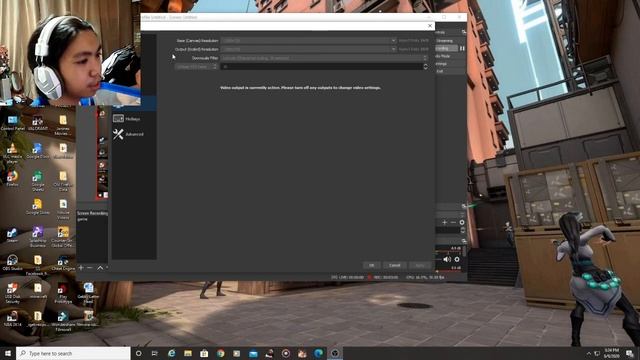640x360 pixels.
Task: Open Internet Explorer on taskbar
Action: [x=171, y=353]
